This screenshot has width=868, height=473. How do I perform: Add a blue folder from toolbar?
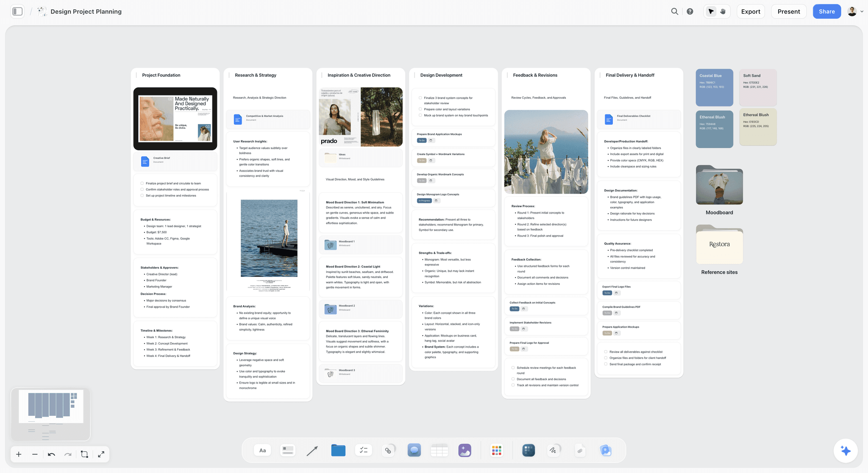[338, 450]
